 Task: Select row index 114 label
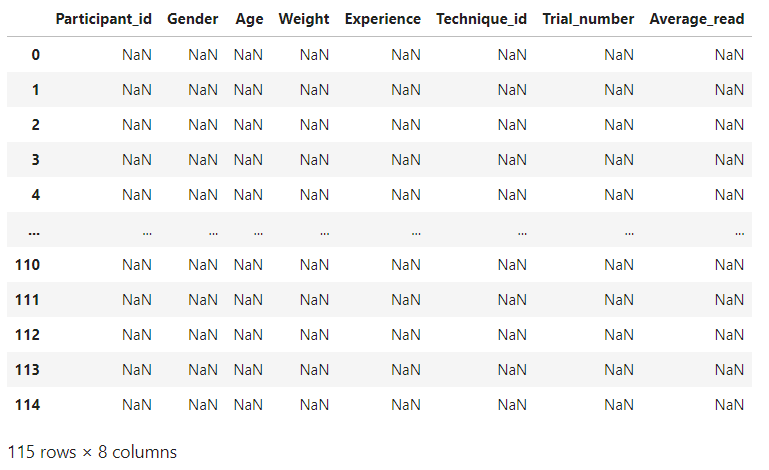click(x=27, y=405)
